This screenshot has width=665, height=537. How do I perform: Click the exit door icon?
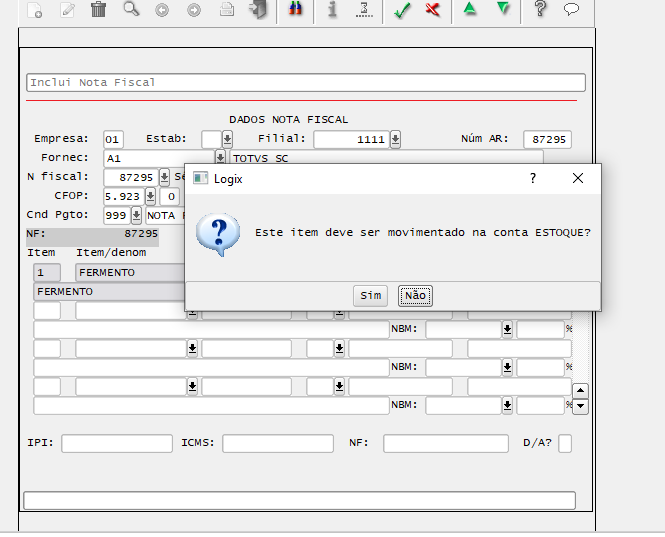pos(258,9)
